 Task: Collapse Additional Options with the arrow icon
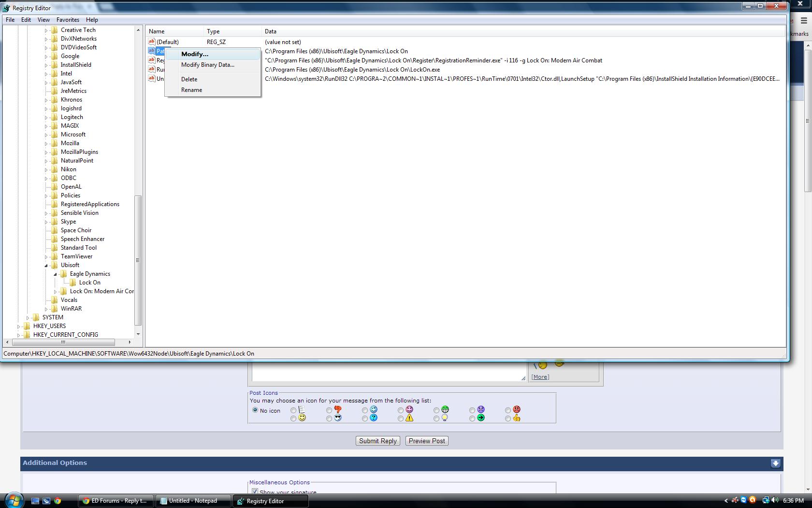[776, 463]
